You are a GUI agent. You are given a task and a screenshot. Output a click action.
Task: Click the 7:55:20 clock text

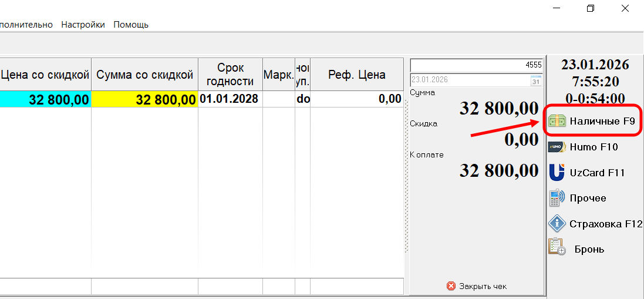pyautogui.click(x=595, y=82)
